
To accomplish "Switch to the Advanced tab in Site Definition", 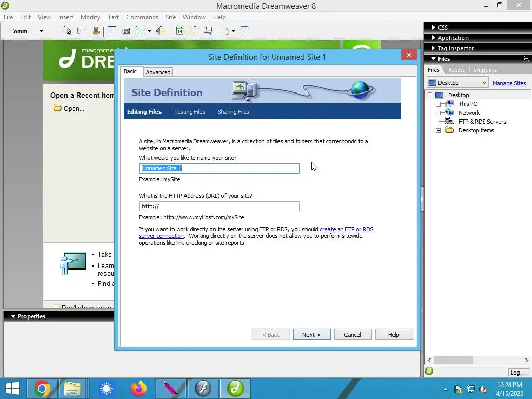I will 158,72.
